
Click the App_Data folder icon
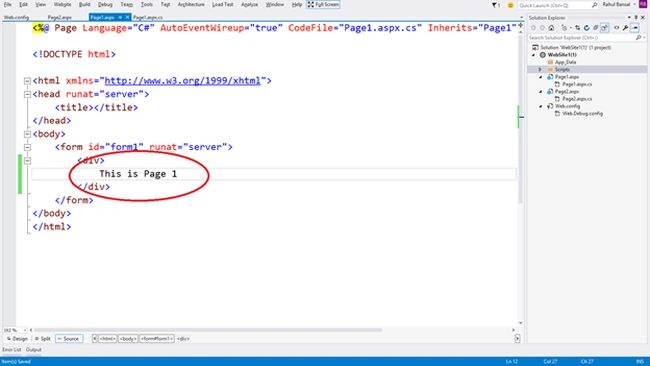(551, 62)
